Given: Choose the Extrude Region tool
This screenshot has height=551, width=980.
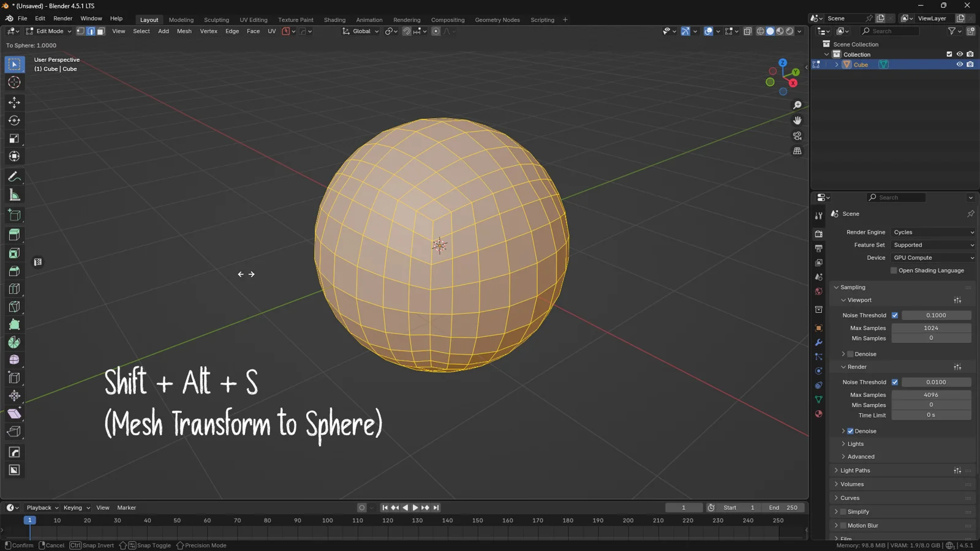Looking at the screenshot, I should [x=14, y=234].
